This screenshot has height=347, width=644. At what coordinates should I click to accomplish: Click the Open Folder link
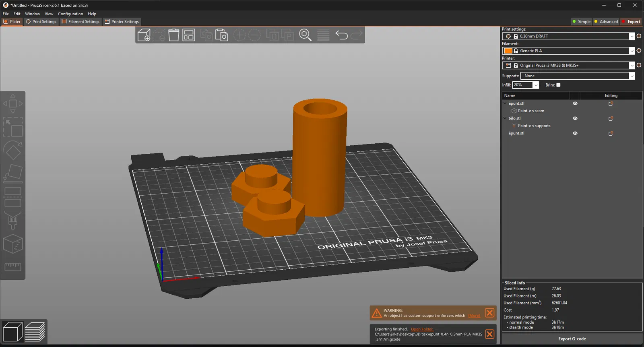point(422,329)
